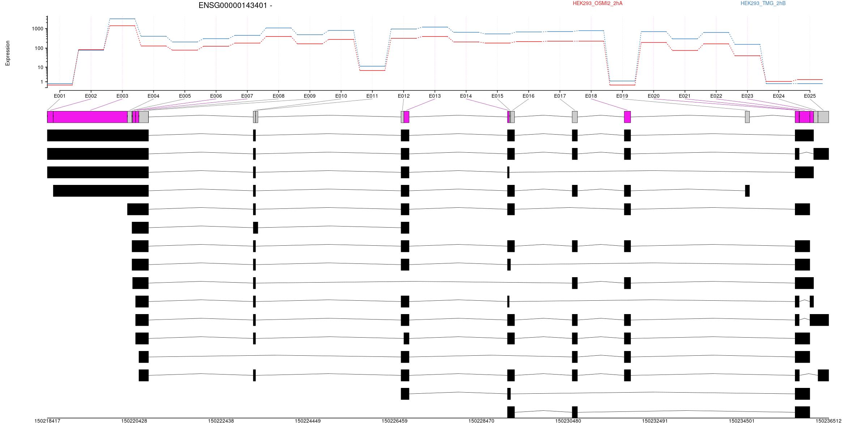
Task: Click genomic coordinate 150218417
Action: (47, 421)
